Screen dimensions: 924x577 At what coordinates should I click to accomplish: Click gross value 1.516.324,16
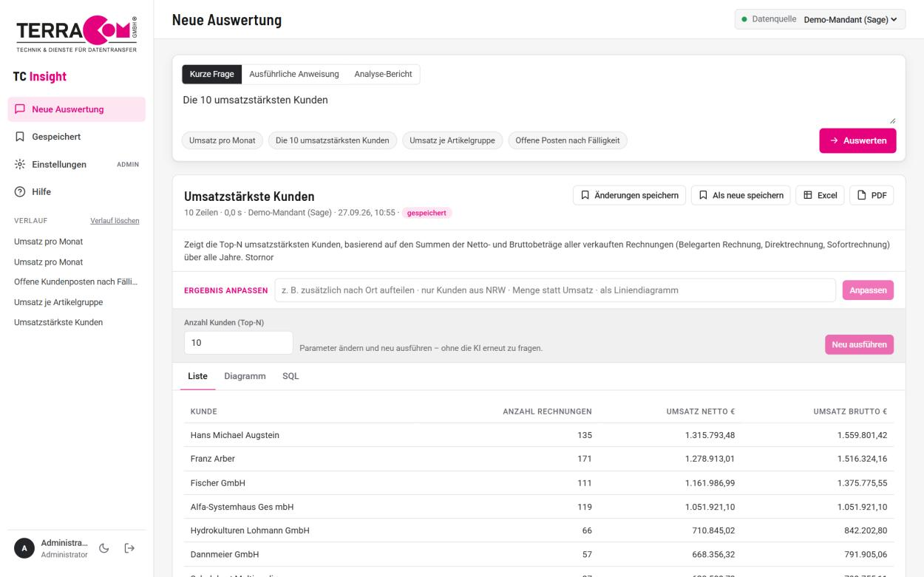(x=860, y=459)
